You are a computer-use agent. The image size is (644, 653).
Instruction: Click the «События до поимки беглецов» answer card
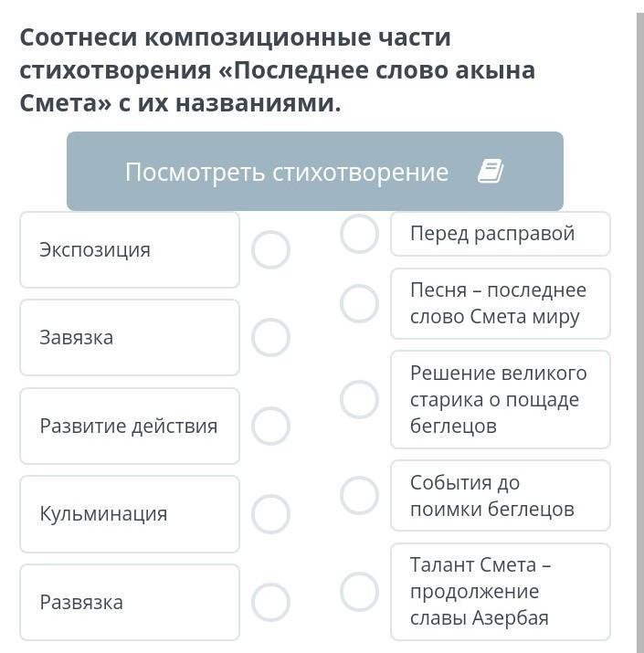pos(500,495)
